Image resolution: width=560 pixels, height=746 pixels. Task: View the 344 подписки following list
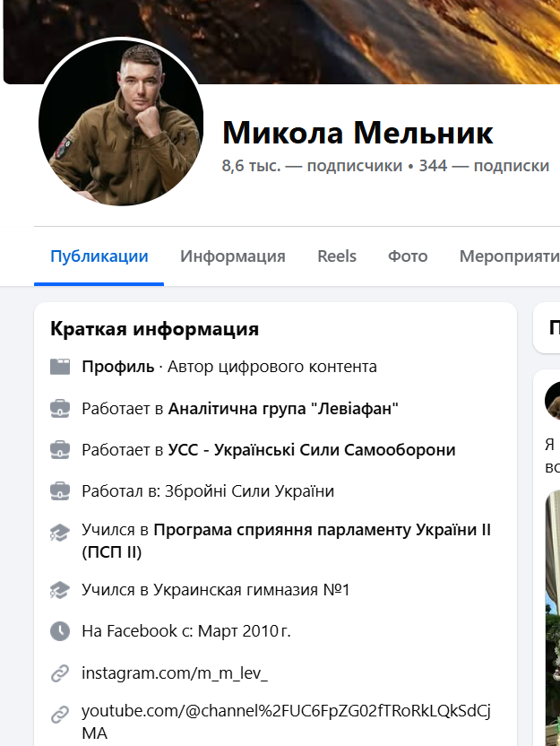[484, 166]
